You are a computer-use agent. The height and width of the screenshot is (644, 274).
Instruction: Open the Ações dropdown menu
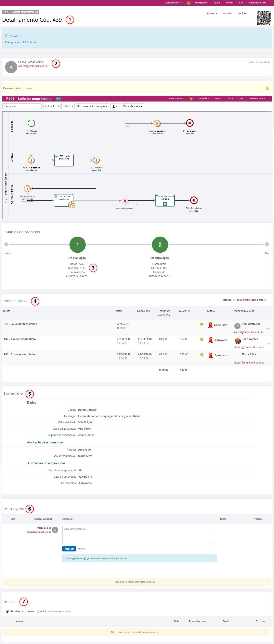(212, 13)
